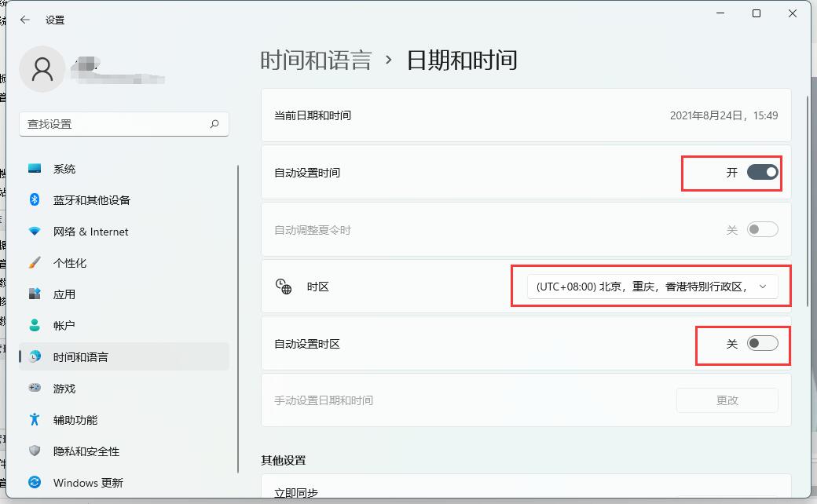The width and height of the screenshot is (817, 504).
Task: Open 系统 settings from sidebar
Action: click(65, 168)
